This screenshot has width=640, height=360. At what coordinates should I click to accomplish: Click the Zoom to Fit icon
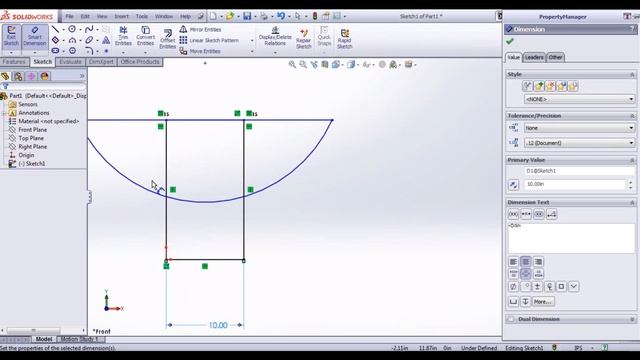tap(292, 64)
